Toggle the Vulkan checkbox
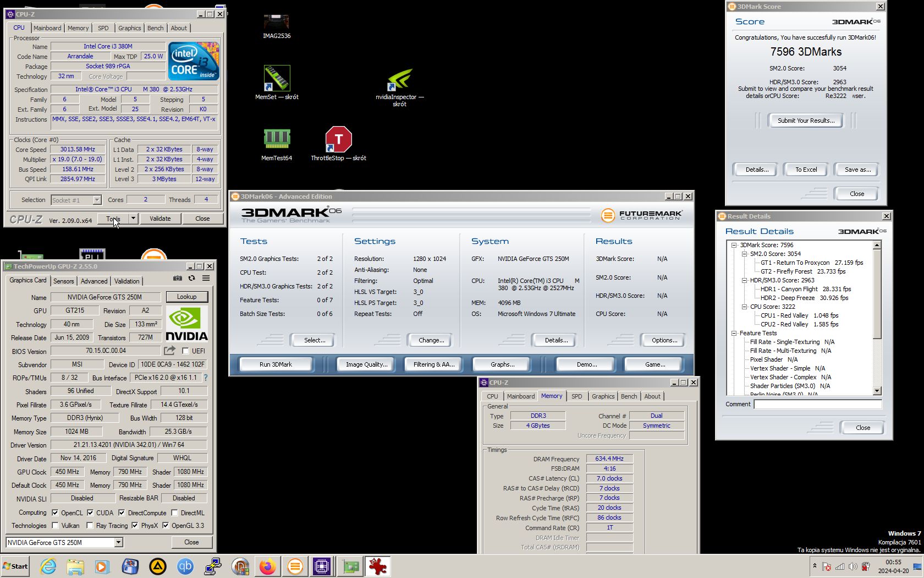The width and height of the screenshot is (924, 578). pos(55,526)
